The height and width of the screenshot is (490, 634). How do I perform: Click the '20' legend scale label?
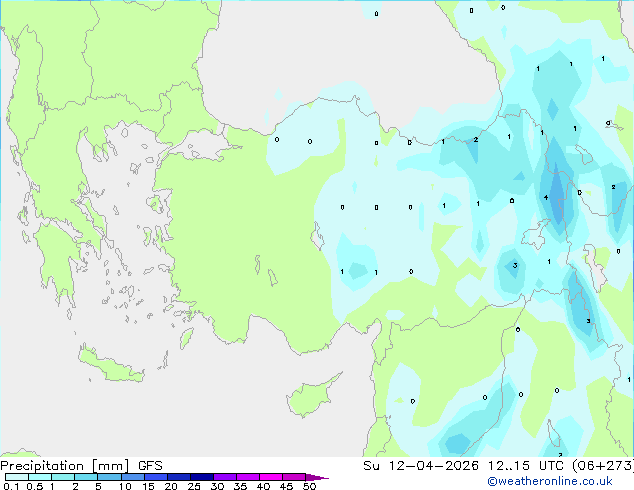171,486
